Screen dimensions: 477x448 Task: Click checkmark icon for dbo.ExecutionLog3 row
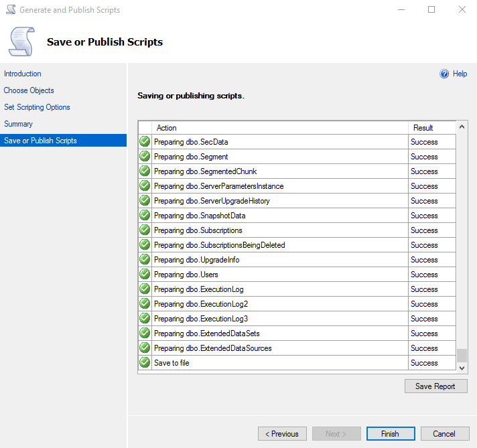(145, 318)
